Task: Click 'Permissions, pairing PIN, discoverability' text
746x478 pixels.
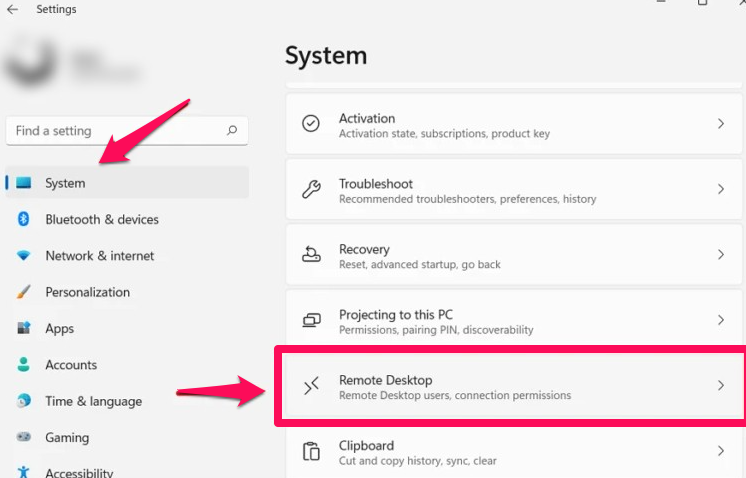Action: click(436, 330)
